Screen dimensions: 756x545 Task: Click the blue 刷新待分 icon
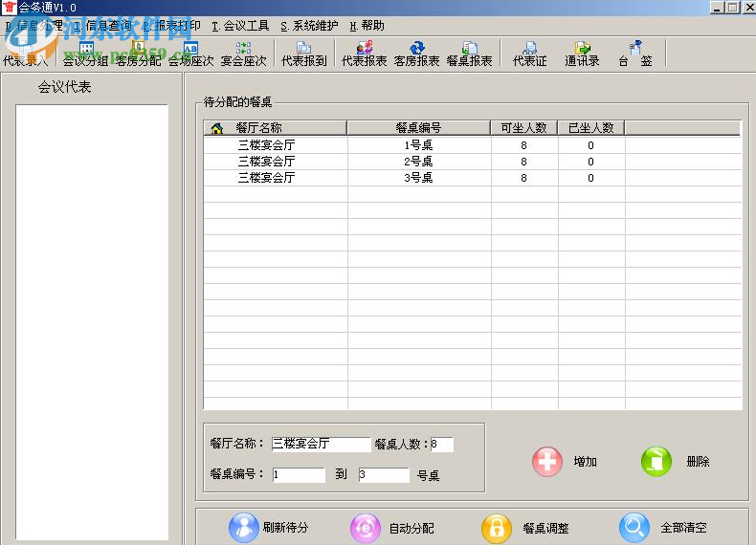pyautogui.click(x=243, y=528)
